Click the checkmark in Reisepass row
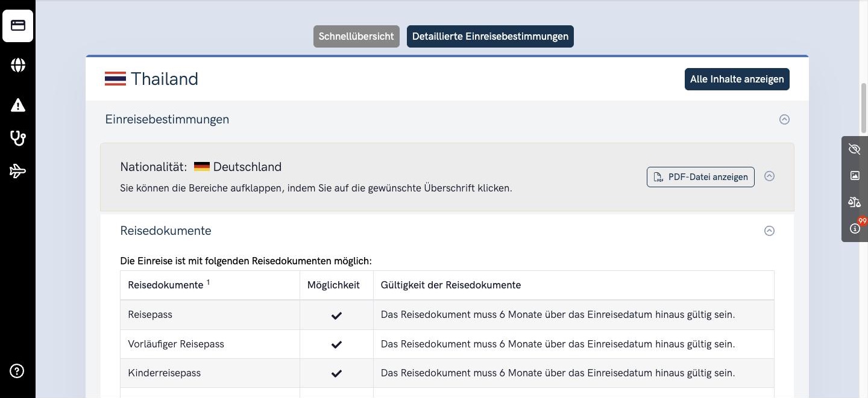The height and width of the screenshot is (398, 868). click(x=336, y=315)
